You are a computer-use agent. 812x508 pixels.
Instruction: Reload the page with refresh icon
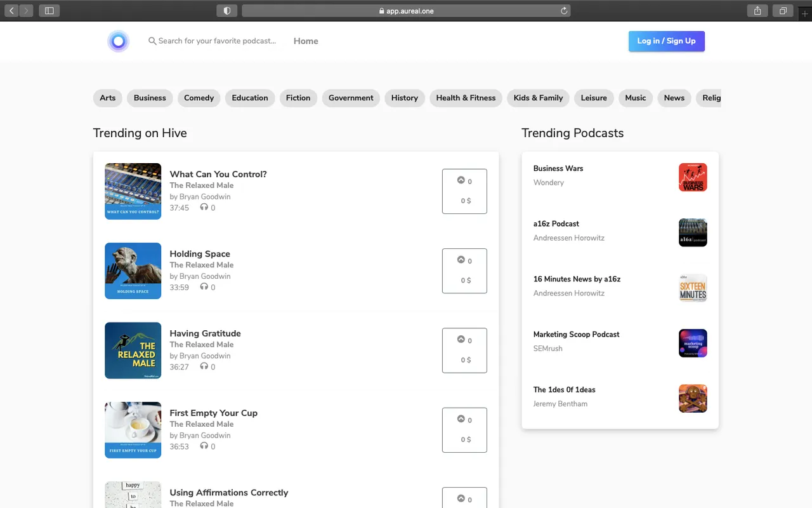(x=563, y=11)
